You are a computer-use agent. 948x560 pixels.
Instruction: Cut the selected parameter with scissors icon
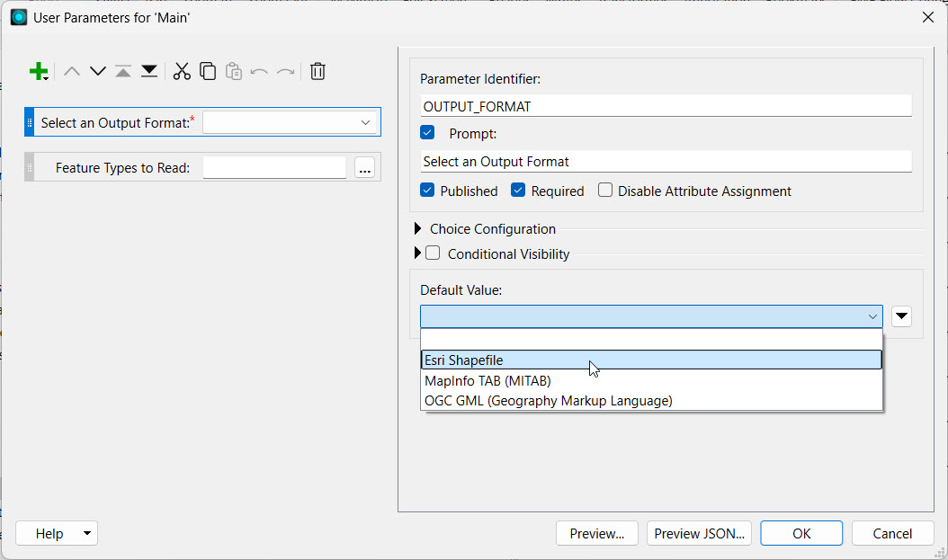click(x=182, y=72)
